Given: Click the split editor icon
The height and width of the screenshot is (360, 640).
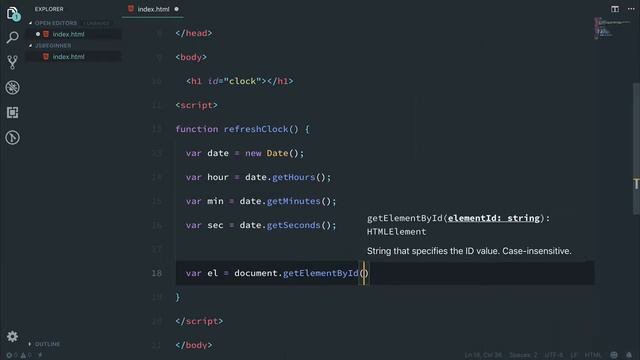Looking at the screenshot, I should coord(615,9).
